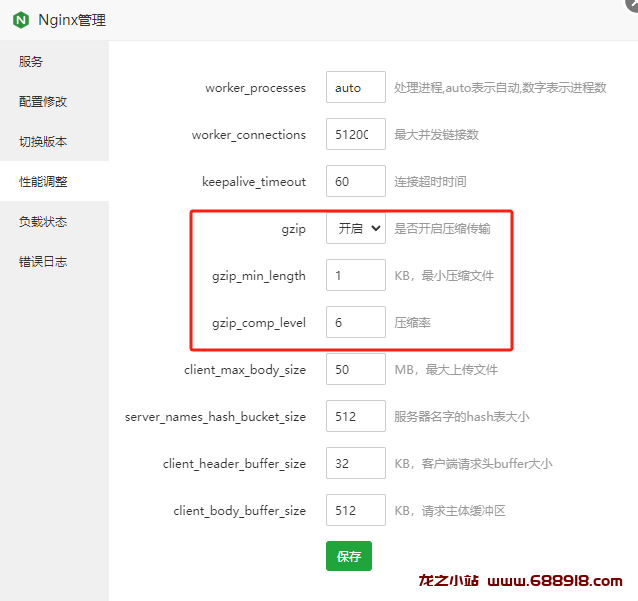Screen dimensions: 638x601
Task: Open the gzip 开启 dropdown
Action: click(x=356, y=228)
